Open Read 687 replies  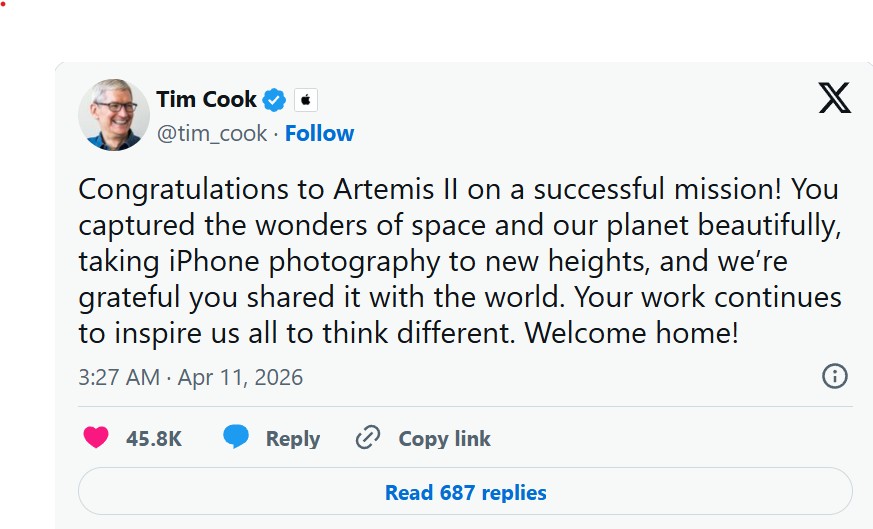[465, 492]
